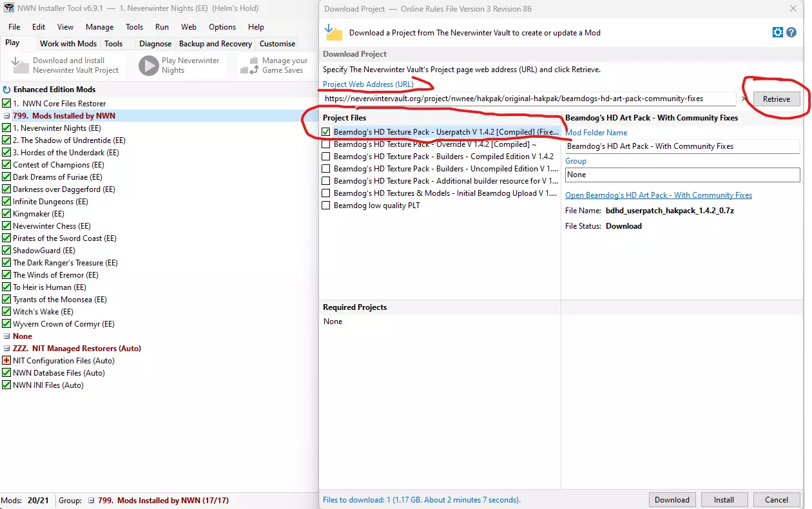This screenshot has height=509, width=812.
Task: Select Pirates of the Sword Coast (EE) mod
Action: tap(64, 238)
